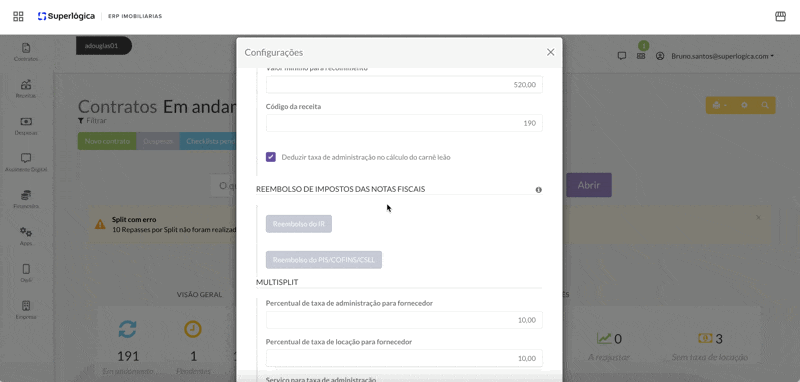Open Financeiro in the sidebar
The height and width of the screenshot is (382, 800).
[x=26, y=199]
